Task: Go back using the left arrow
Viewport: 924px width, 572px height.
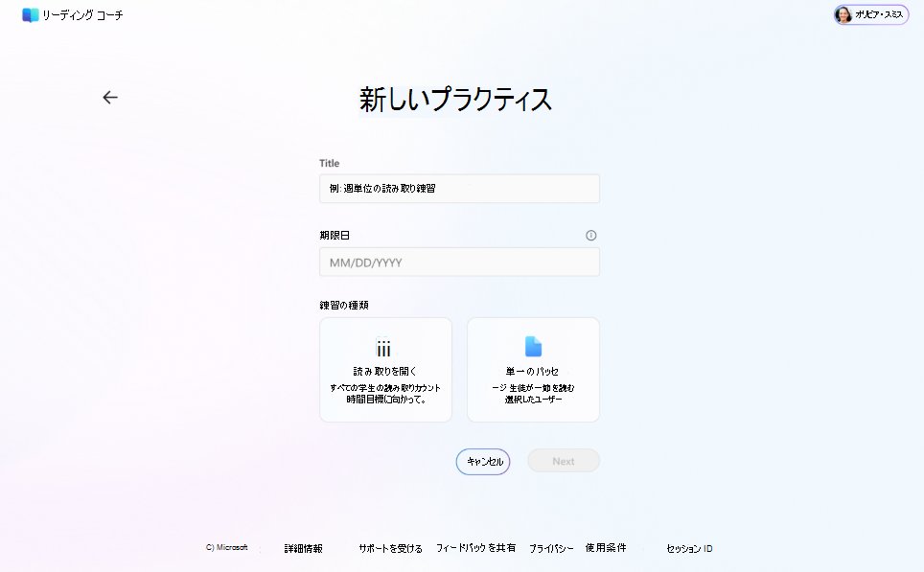Action: pyautogui.click(x=110, y=97)
